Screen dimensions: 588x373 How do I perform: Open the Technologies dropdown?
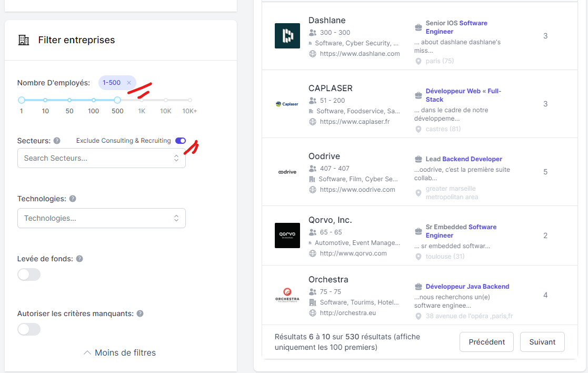(101, 218)
